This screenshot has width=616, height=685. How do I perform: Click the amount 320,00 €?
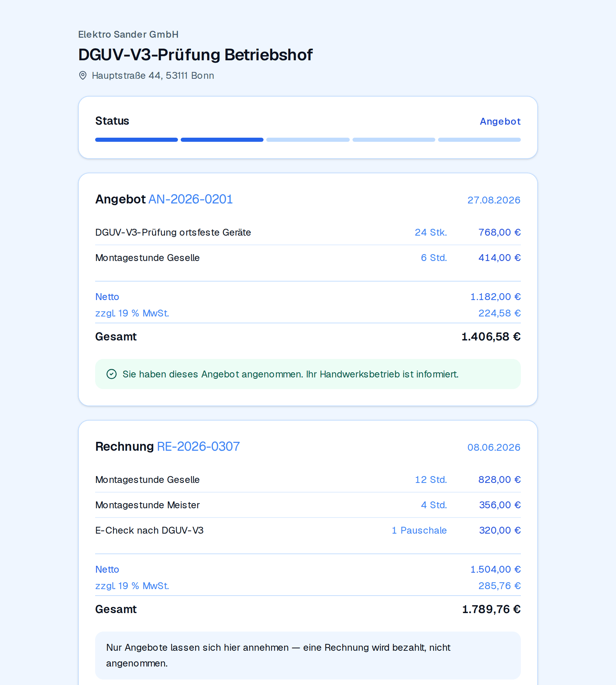pos(500,530)
